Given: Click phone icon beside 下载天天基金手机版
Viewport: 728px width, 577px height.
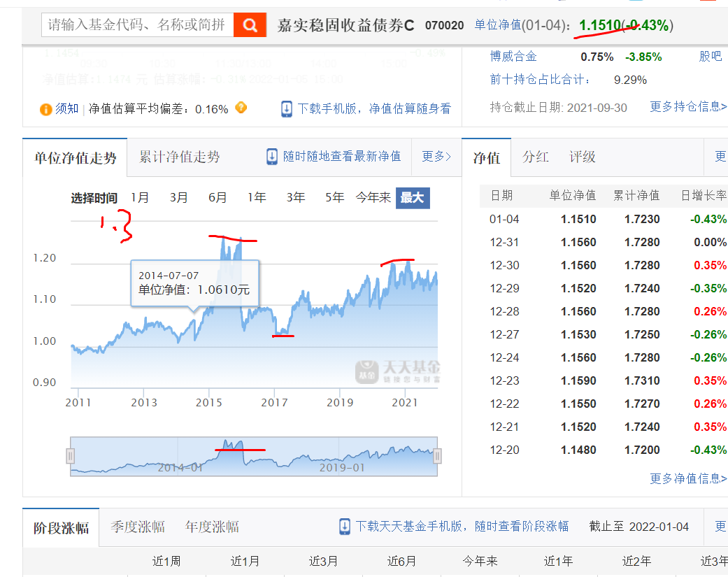Looking at the screenshot, I should (345, 527).
